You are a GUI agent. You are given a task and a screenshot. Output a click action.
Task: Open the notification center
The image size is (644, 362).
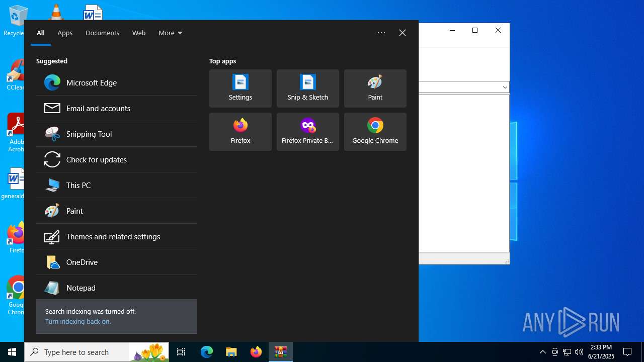627,352
